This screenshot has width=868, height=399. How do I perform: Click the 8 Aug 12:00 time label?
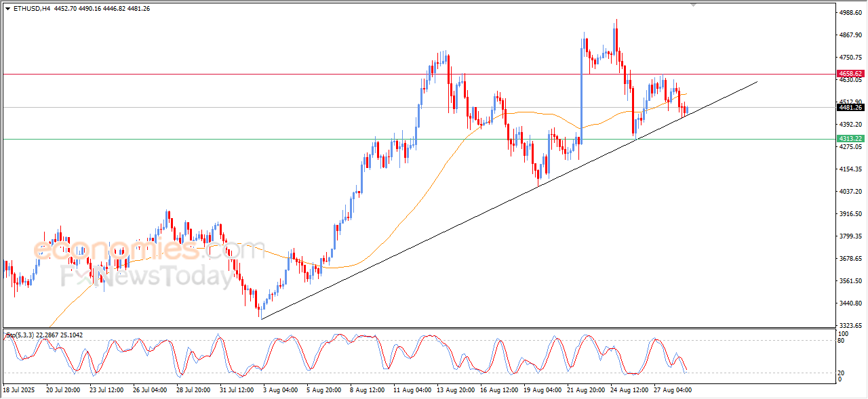click(366, 390)
